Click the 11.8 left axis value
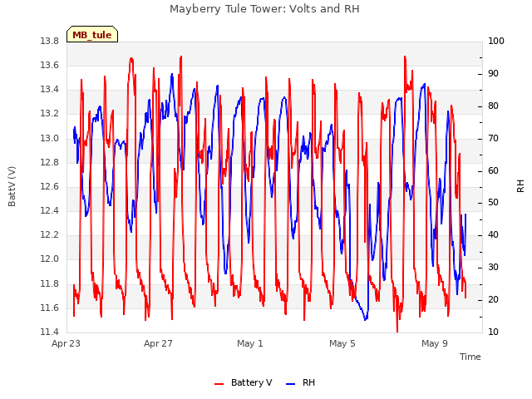The height and width of the screenshot is (399, 532). click(50, 284)
